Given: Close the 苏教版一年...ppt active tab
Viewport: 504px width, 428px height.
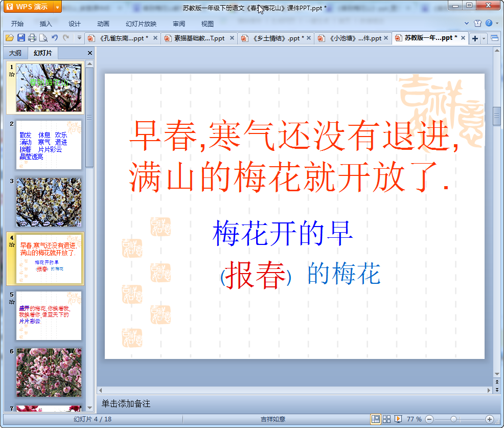Looking at the screenshot, I should coord(463,38).
